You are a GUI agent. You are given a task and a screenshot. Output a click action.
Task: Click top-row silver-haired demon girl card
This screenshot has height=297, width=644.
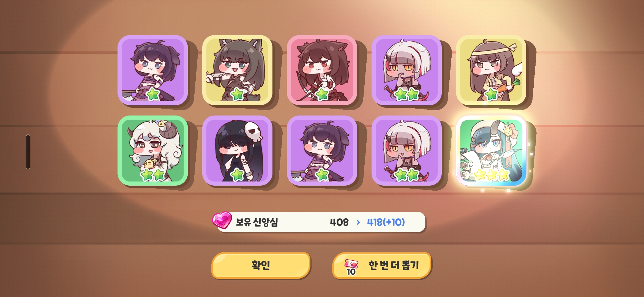click(406, 70)
